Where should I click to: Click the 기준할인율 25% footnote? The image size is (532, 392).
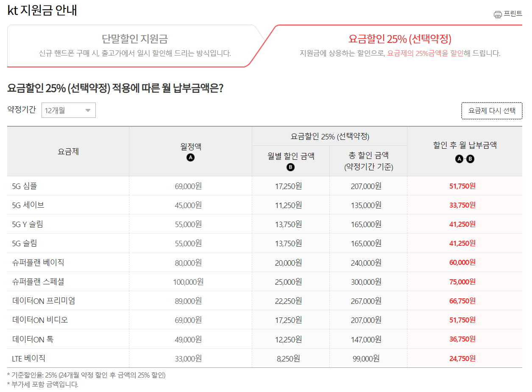[86, 375]
